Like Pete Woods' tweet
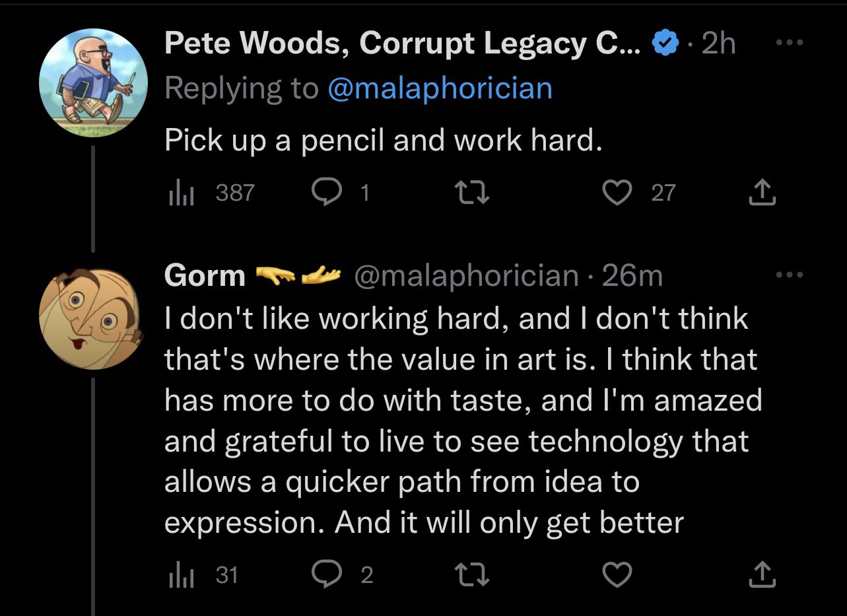This screenshot has height=616, width=847. click(618, 192)
